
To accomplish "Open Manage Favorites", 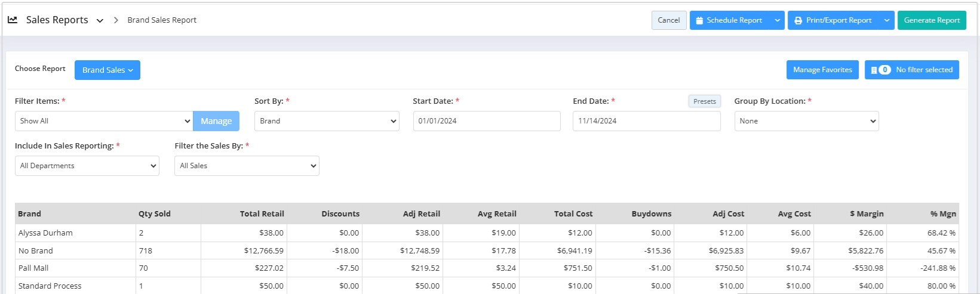I will [822, 70].
